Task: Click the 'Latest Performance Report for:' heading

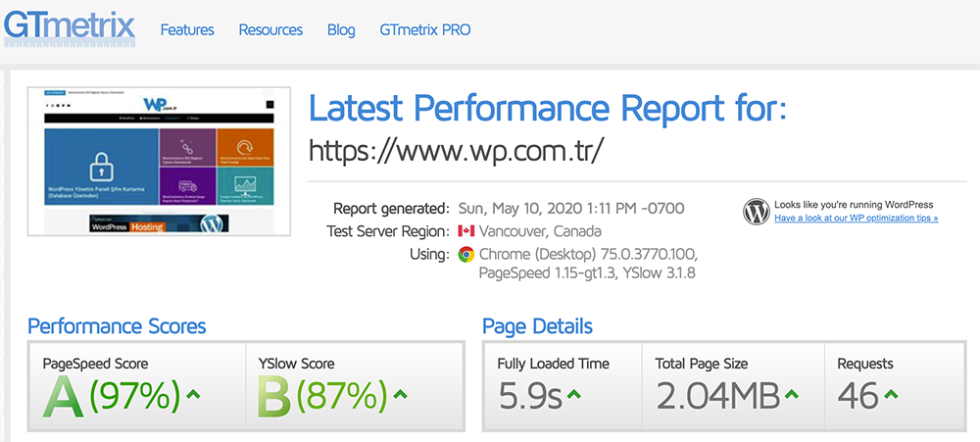Action: [x=548, y=108]
